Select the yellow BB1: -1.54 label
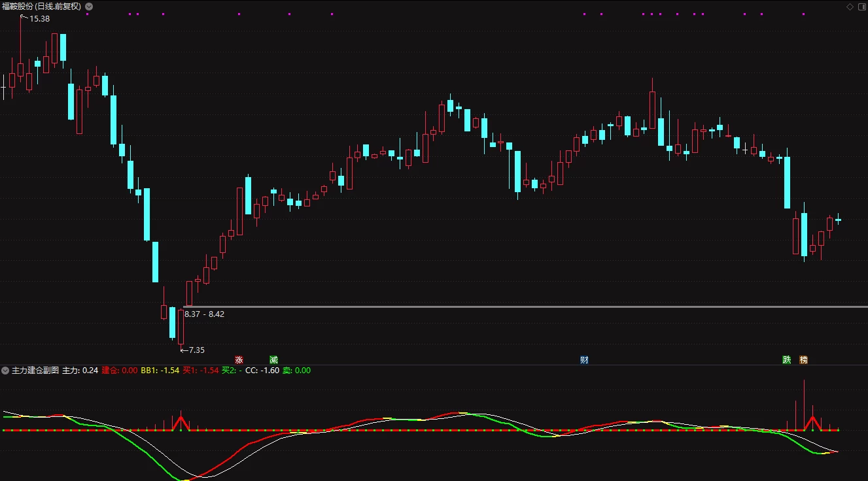868x481 pixels. [x=160, y=371]
